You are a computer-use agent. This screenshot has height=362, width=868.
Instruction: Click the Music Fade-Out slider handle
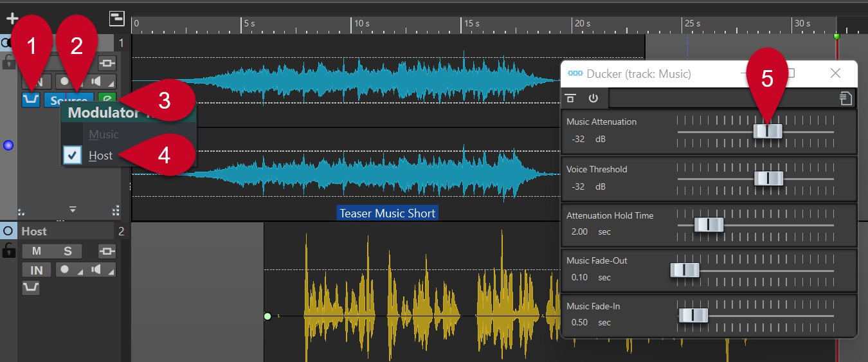tap(685, 270)
